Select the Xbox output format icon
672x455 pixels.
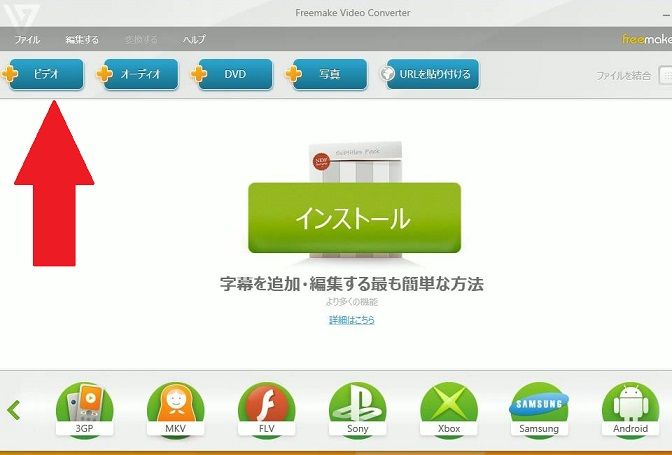(x=449, y=410)
